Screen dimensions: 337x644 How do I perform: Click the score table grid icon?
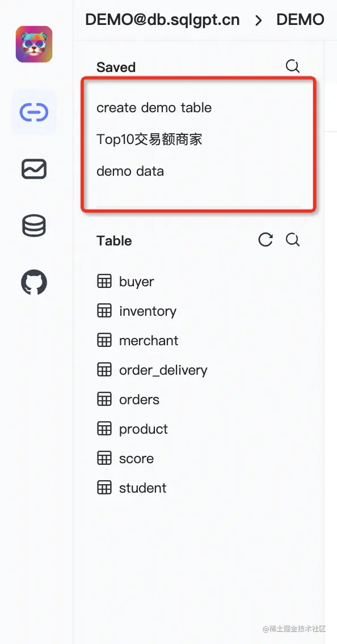(104, 458)
